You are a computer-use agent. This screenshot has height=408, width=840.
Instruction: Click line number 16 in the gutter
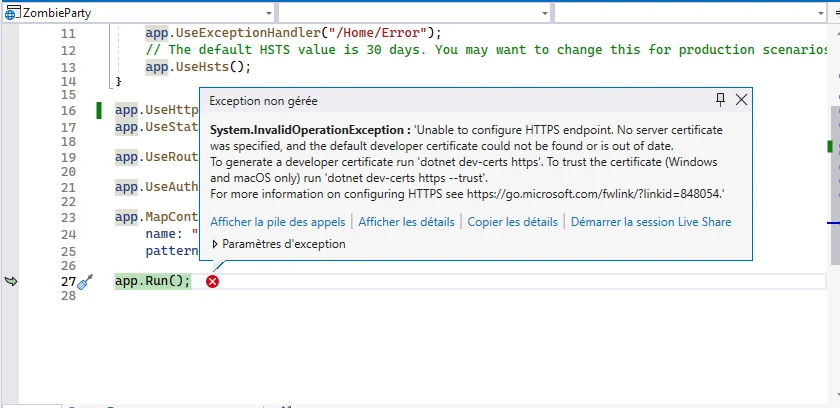tap(68, 111)
